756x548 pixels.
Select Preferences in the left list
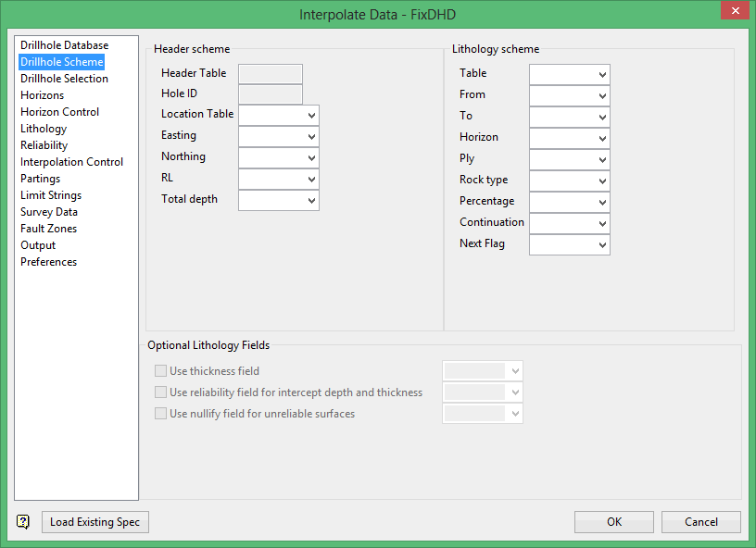coord(48,262)
